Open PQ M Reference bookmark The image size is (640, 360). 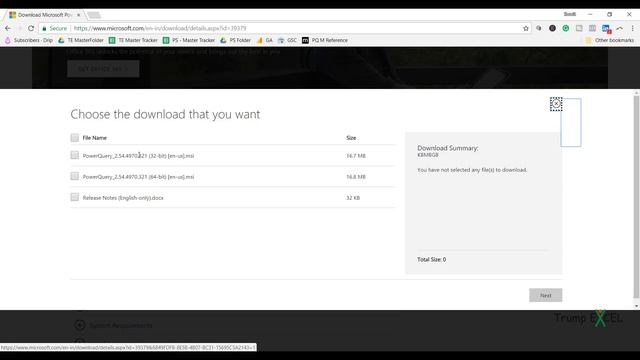pyautogui.click(x=325, y=40)
